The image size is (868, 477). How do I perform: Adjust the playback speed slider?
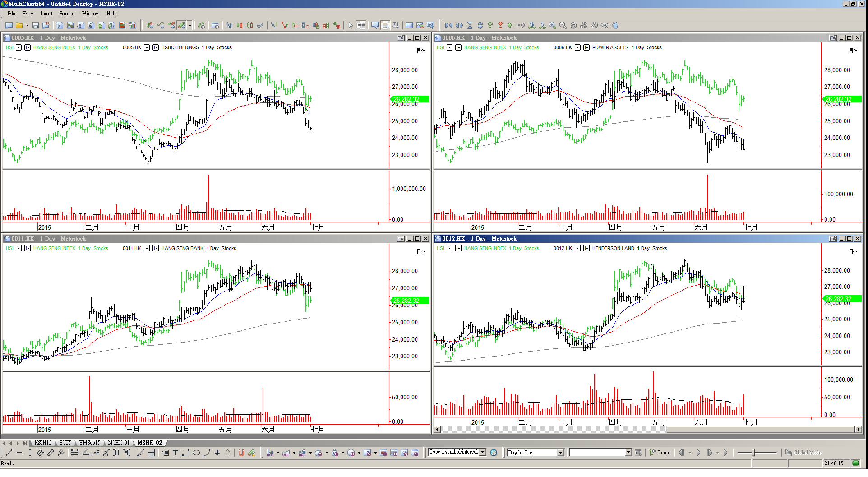(x=753, y=453)
